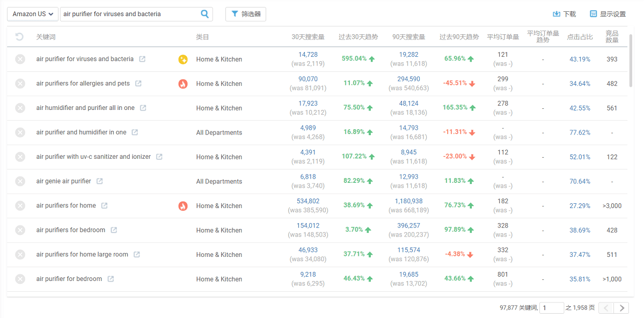Click the yellow badge on first keyword row
The height and width of the screenshot is (318, 644).
click(x=183, y=60)
